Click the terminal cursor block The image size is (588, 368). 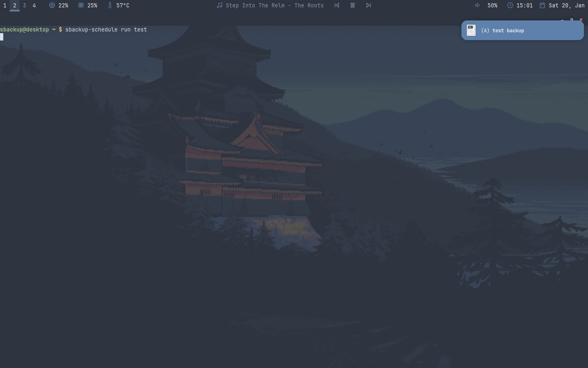click(2, 37)
